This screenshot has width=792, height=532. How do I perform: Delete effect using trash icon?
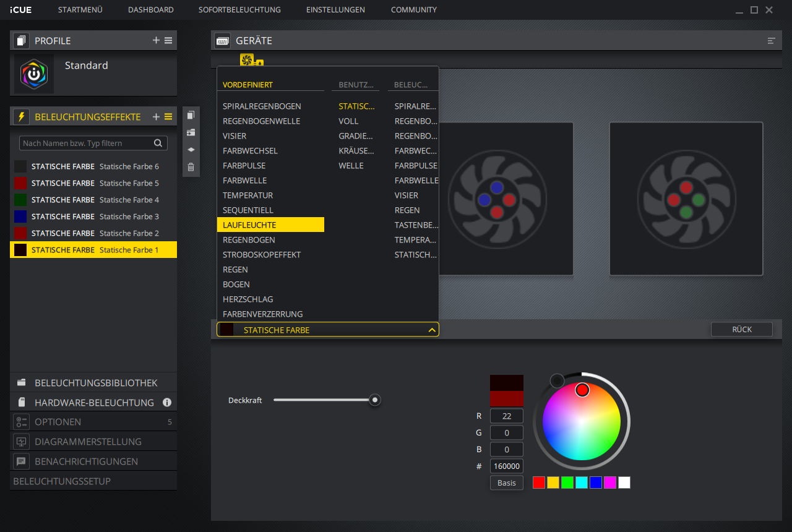(x=191, y=167)
